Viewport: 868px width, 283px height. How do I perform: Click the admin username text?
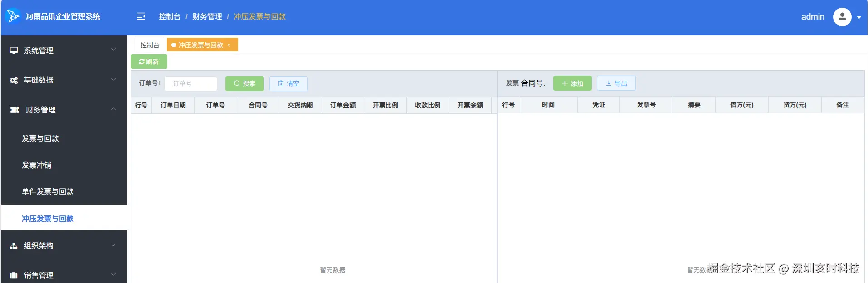coord(813,17)
